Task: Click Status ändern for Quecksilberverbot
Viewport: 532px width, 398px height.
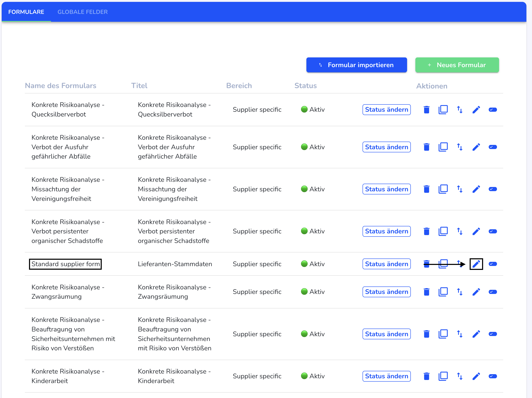Action: [x=387, y=110]
